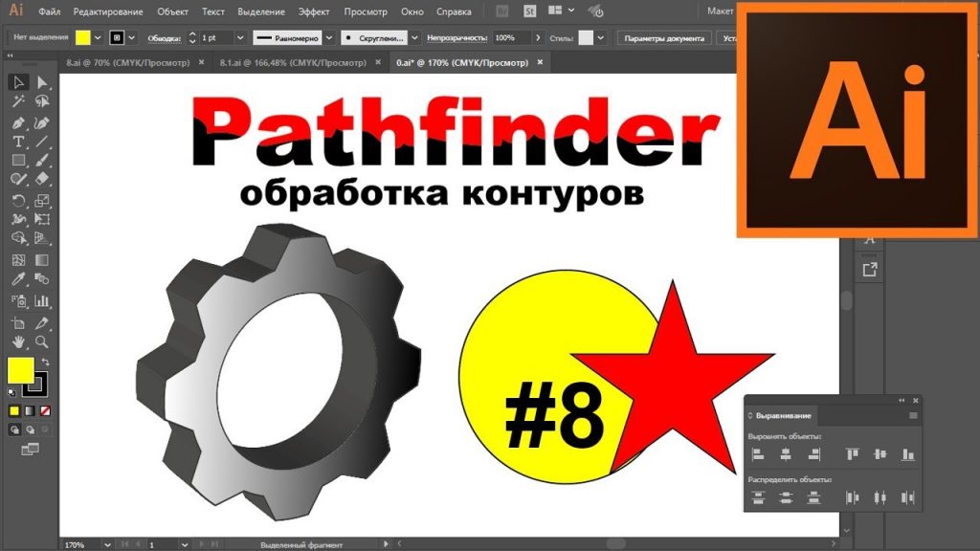Align objects to vertical bottom
Screen dimensions: 980x551
click(x=908, y=454)
